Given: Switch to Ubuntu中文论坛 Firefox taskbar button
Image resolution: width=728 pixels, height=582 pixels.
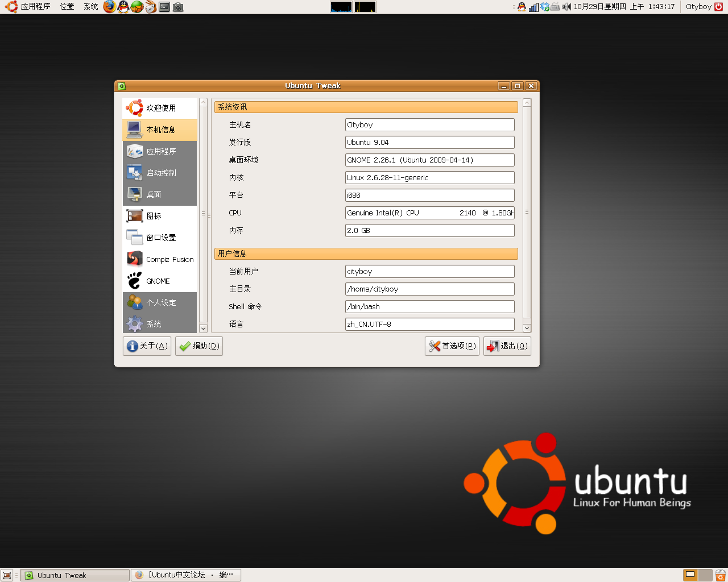Looking at the screenshot, I should coord(186,575).
